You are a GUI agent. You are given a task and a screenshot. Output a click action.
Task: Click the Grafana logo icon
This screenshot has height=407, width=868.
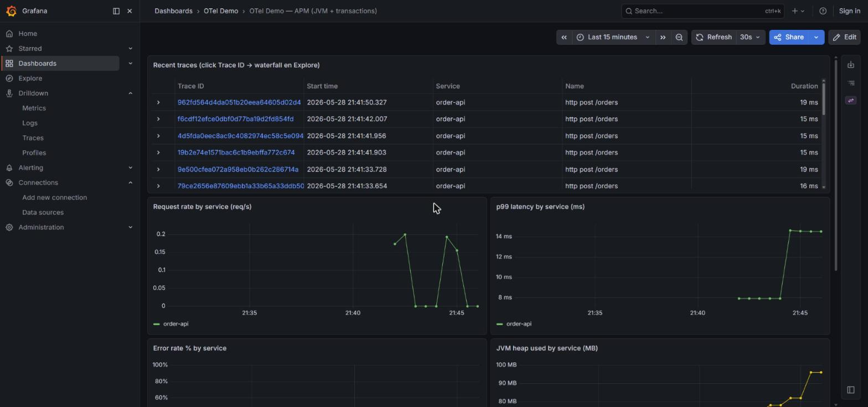tap(11, 11)
